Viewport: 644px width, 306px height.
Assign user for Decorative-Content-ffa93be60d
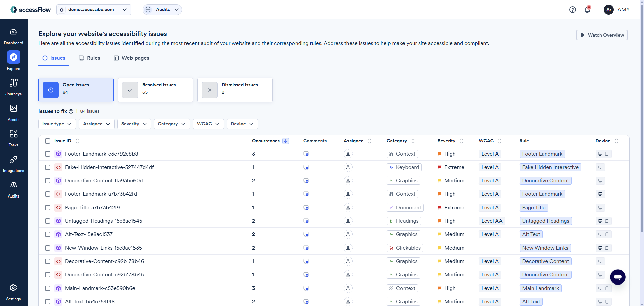pyautogui.click(x=348, y=181)
